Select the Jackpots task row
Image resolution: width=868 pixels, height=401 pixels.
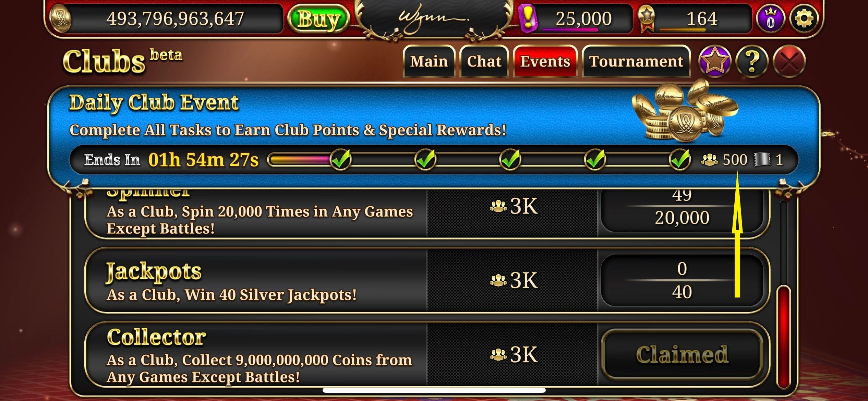pyautogui.click(x=427, y=280)
